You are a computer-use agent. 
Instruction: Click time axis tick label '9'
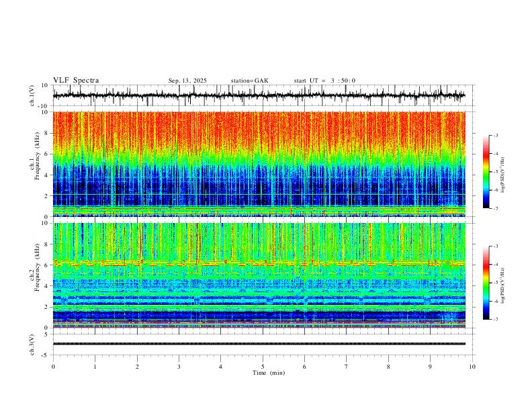click(430, 367)
